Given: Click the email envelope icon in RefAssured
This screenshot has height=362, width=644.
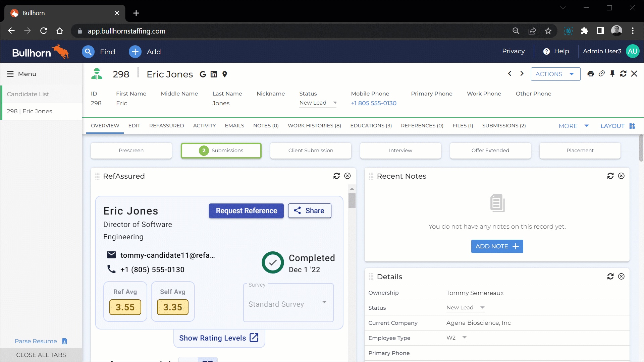Looking at the screenshot, I should [111, 255].
